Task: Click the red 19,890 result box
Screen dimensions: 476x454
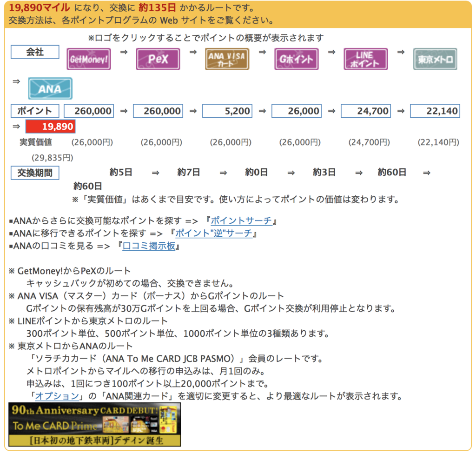Action: click(x=50, y=127)
